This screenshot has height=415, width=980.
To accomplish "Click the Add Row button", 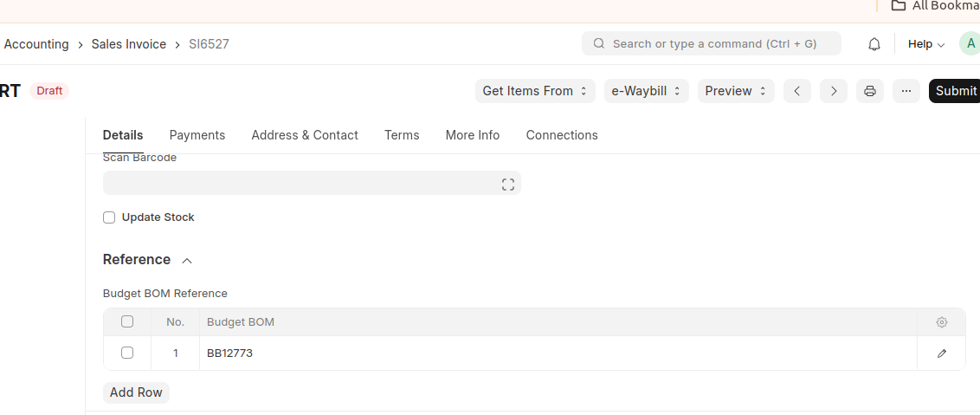I will pos(136,392).
